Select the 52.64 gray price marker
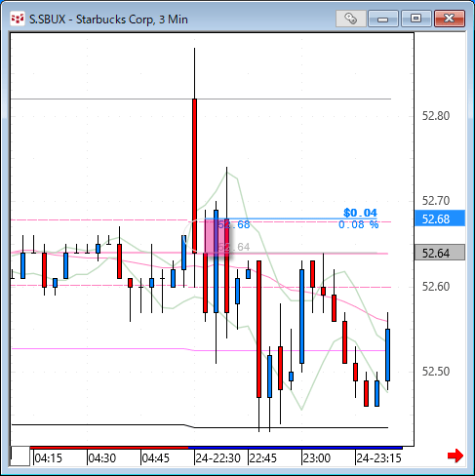 point(440,253)
